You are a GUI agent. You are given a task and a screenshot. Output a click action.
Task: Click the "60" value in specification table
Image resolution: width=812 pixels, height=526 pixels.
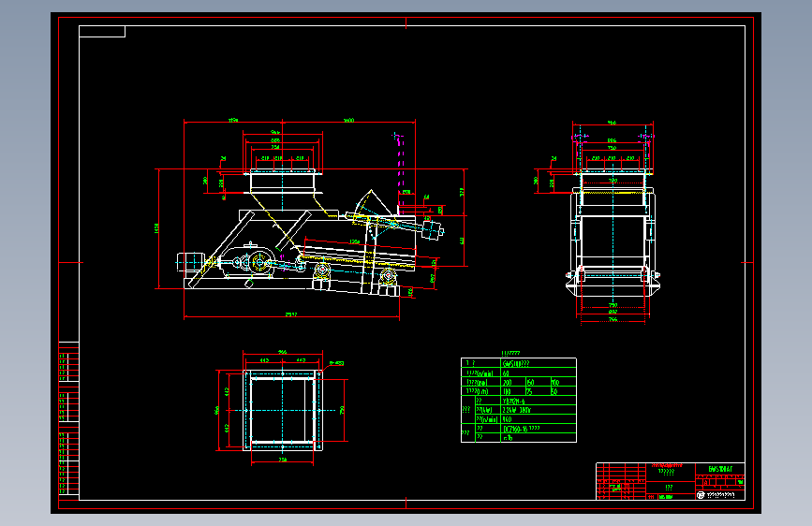pos(506,373)
